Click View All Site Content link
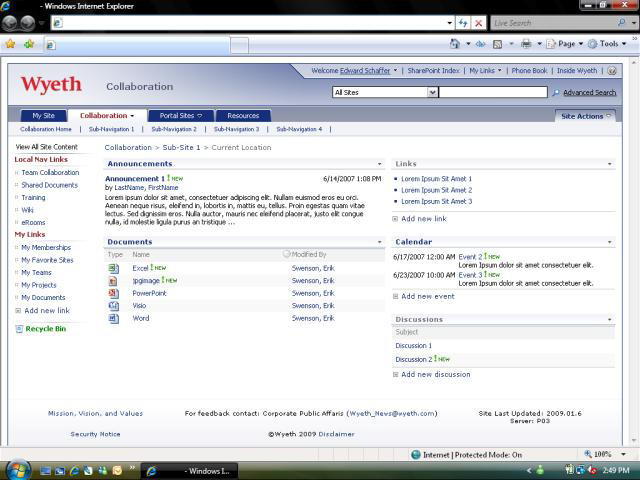This screenshot has height=480, width=640. 47,147
